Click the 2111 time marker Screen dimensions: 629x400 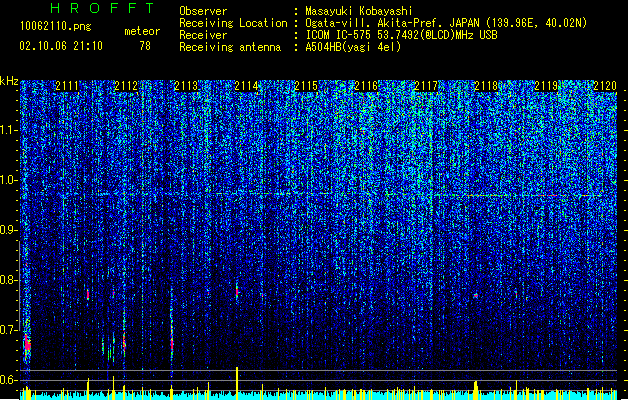pos(67,86)
